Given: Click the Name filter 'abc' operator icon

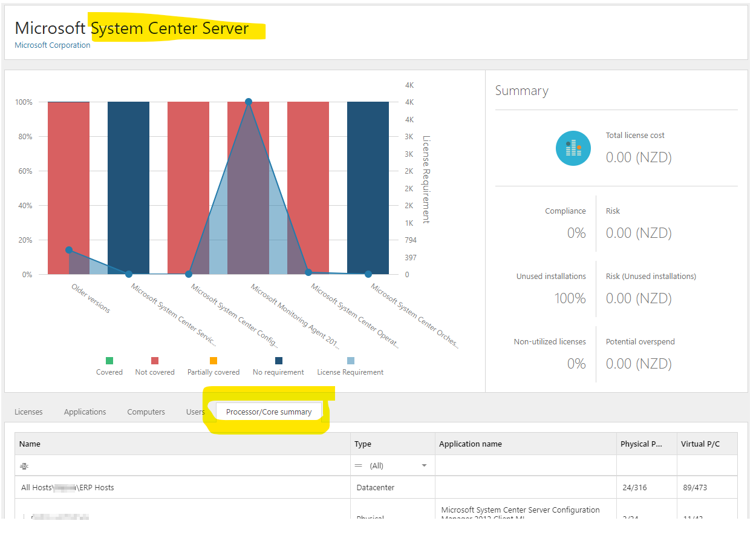Looking at the screenshot, I should point(25,466).
